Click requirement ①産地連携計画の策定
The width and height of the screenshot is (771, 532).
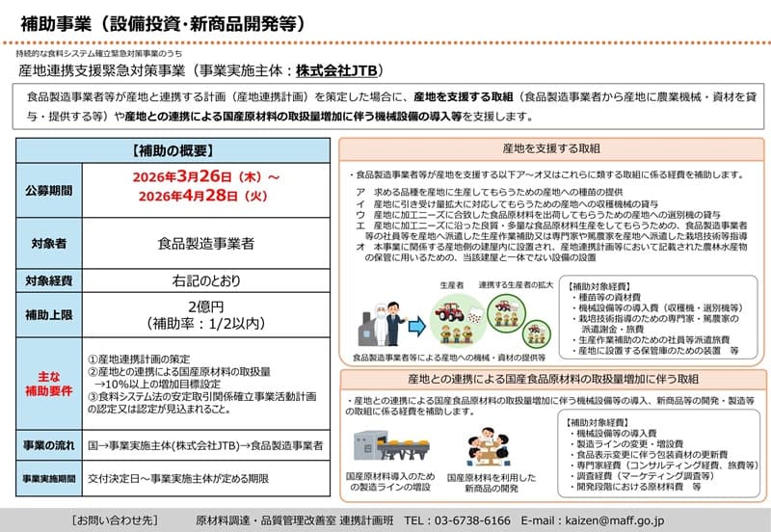tap(139, 359)
